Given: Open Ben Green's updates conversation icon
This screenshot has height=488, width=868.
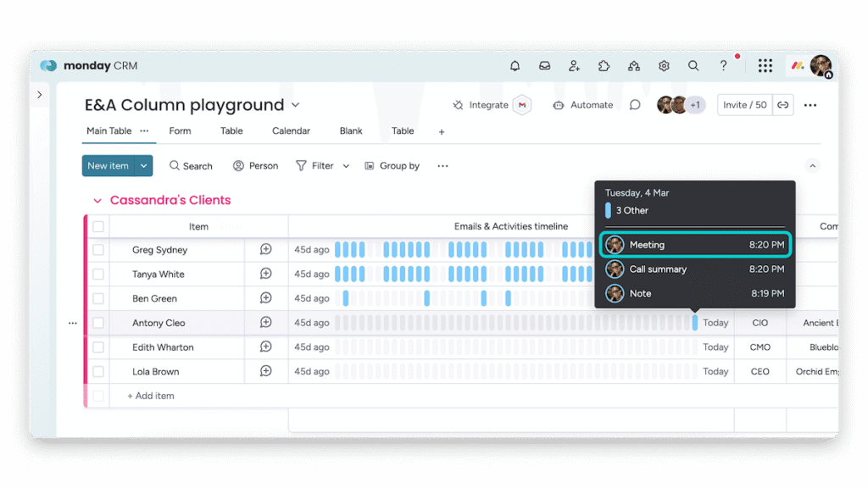Looking at the screenshot, I should coord(265,298).
